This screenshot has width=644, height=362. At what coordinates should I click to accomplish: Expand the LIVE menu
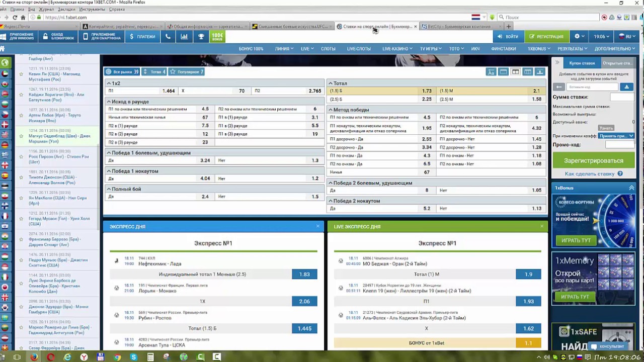click(x=307, y=49)
